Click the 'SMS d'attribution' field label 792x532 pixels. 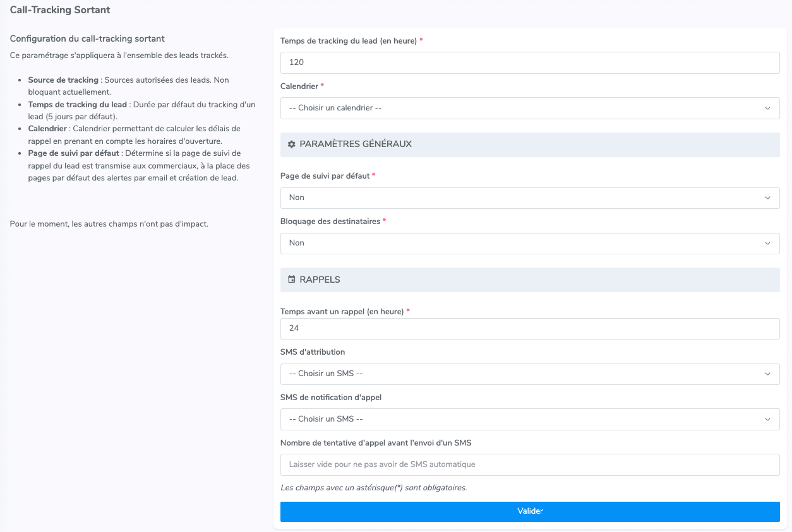click(x=313, y=352)
